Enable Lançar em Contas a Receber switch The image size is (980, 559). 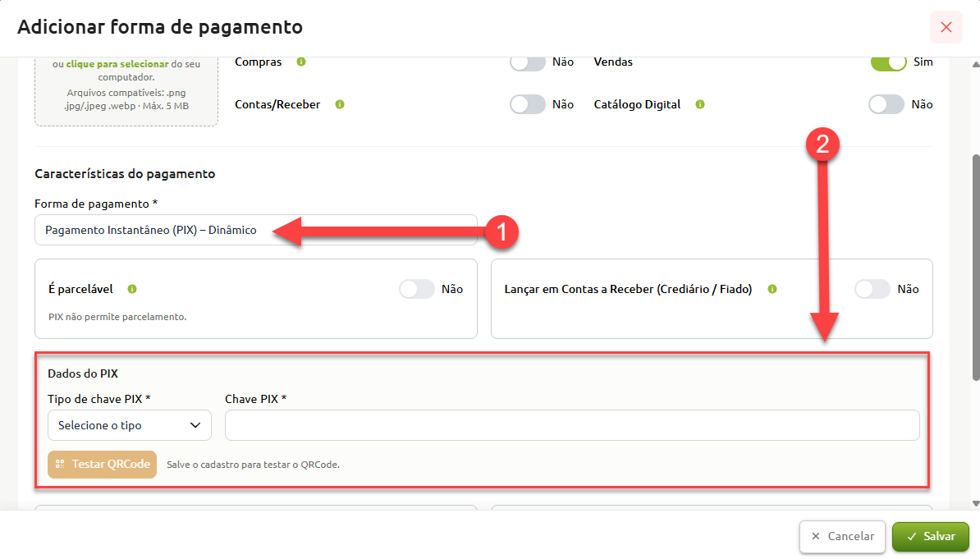pos(872,289)
